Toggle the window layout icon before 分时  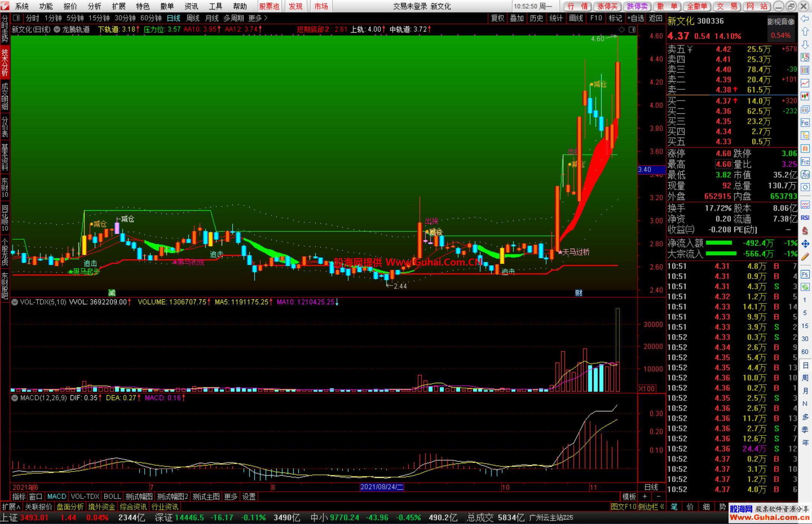pyautogui.click(x=16, y=18)
